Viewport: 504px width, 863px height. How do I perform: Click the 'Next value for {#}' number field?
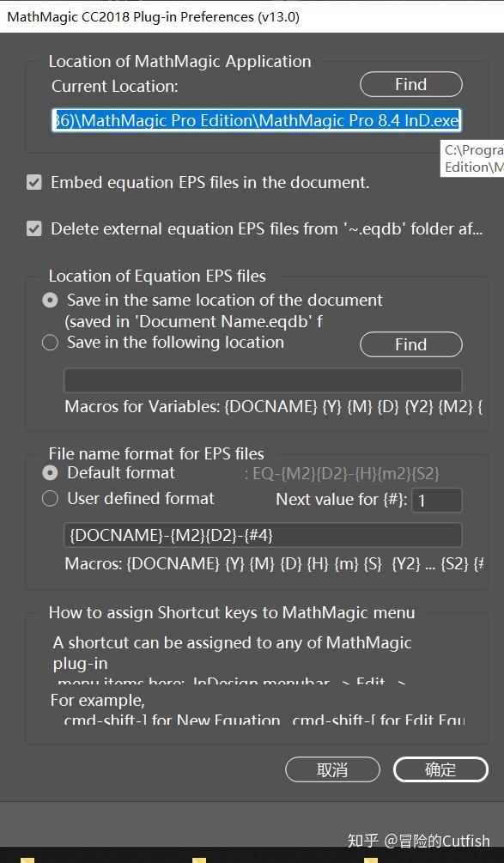[x=436, y=500]
